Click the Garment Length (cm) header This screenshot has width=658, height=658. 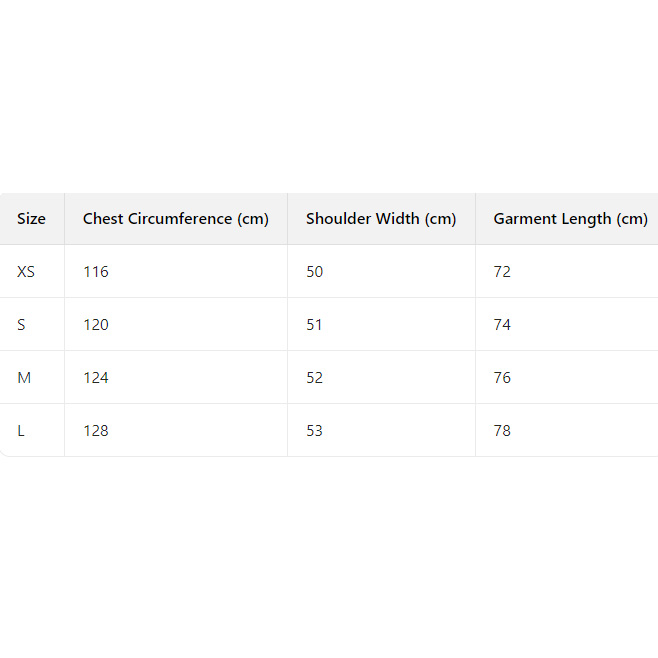tap(570, 219)
